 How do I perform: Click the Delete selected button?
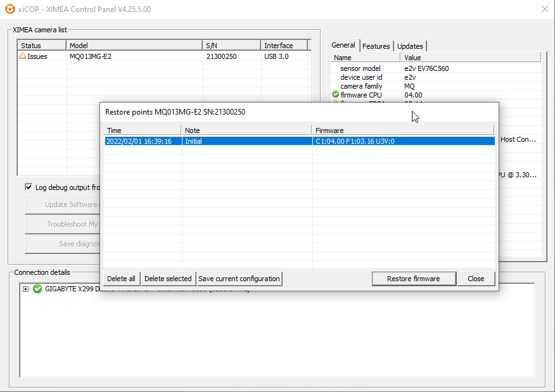[x=168, y=279]
